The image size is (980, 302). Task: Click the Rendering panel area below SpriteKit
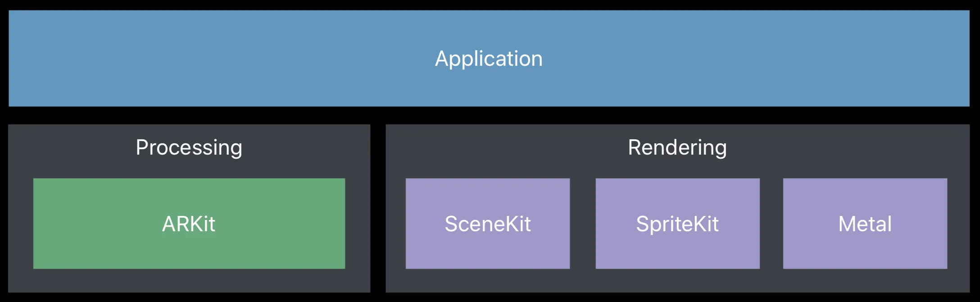coord(677,280)
